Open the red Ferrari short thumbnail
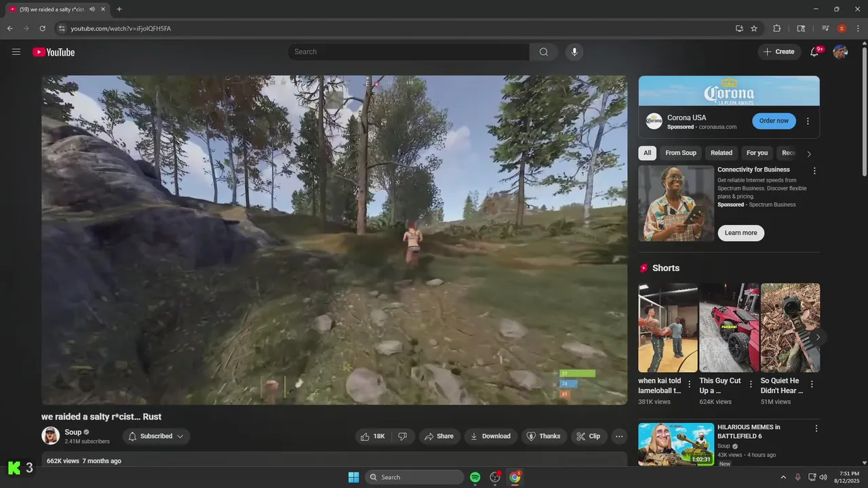The height and width of the screenshot is (488, 868). coord(729,328)
